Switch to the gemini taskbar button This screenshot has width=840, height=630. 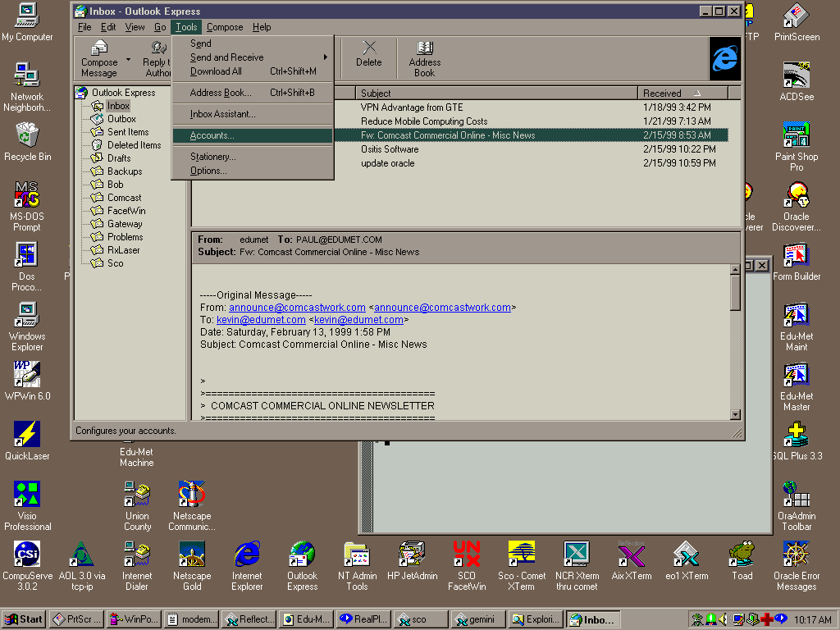(x=478, y=619)
